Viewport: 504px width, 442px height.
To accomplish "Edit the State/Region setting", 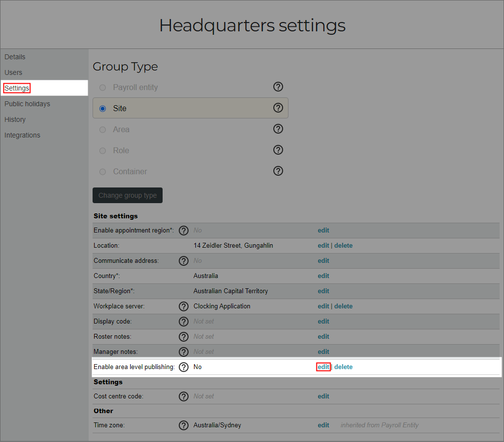I will [323, 291].
